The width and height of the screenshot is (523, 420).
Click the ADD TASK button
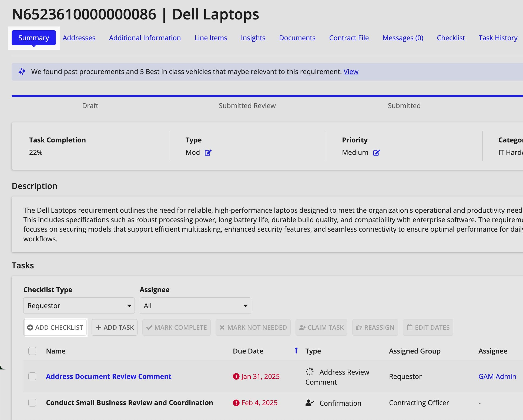[115, 327]
